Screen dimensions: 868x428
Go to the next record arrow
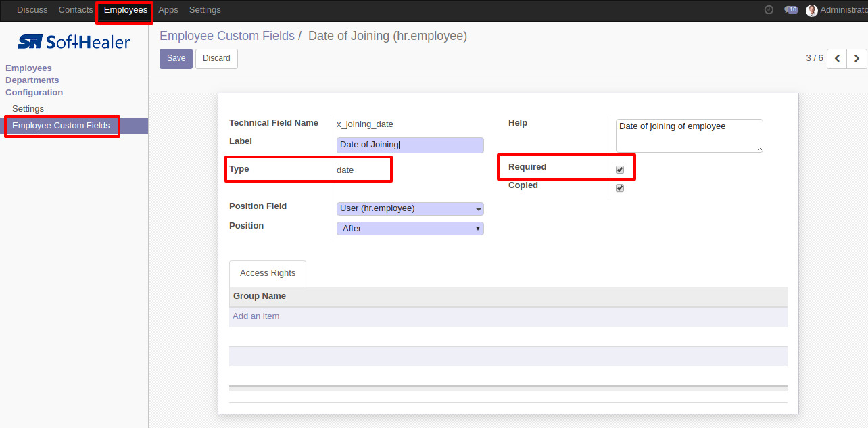tap(857, 59)
